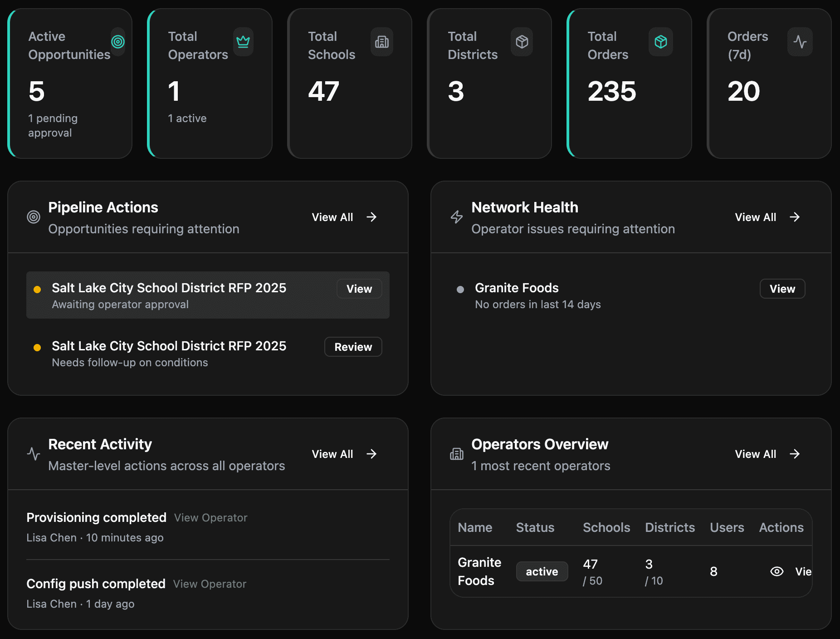This screenshot has width=840, height=639.
Task: Click the target icon beside Pipeline Actions
Action: (x=33, y=217)
